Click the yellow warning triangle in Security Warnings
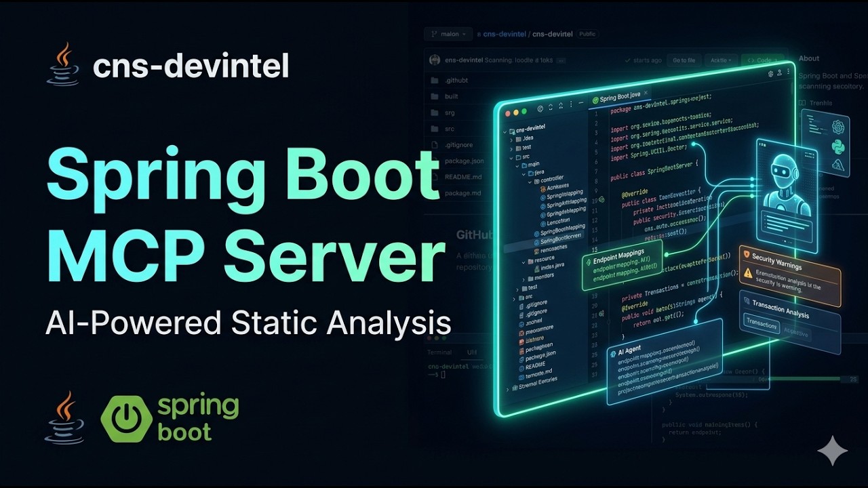868x488 pixels. point(748,272)
